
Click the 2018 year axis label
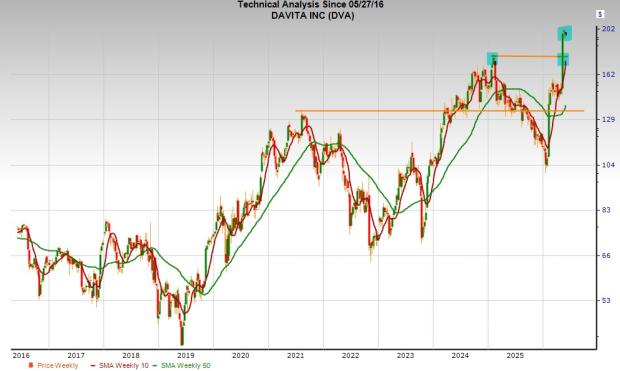131,355
